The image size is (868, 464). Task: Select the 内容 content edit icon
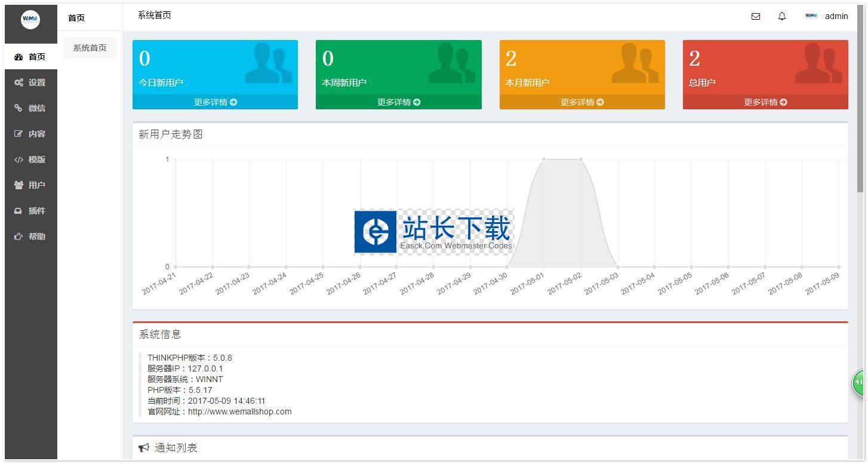tap(19, 134)
